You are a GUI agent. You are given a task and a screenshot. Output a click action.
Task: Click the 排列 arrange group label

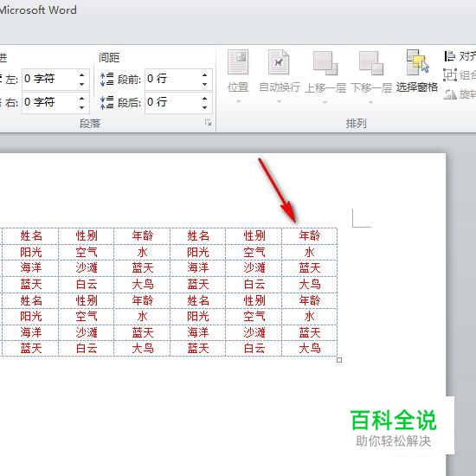click(x=356, y=124)
